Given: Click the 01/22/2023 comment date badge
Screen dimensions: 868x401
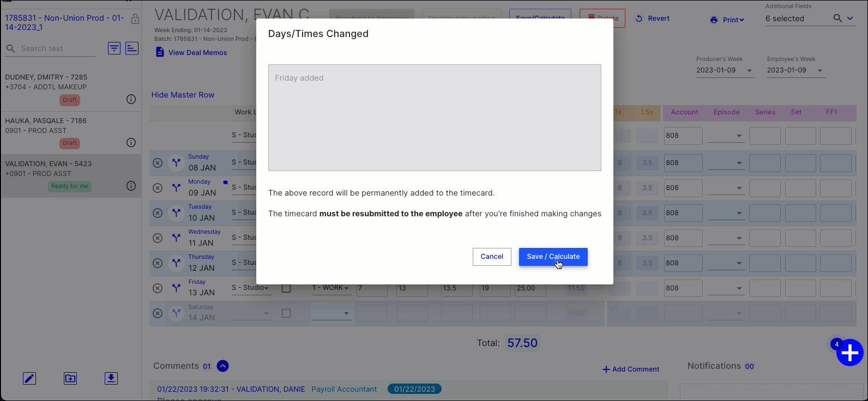Looking at the screenshot, I should coord(414,389).
